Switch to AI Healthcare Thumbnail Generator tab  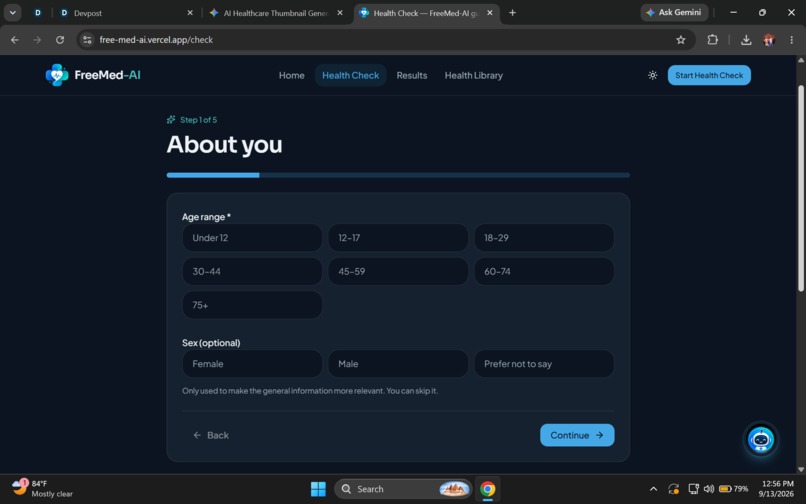pyautogui.click(x=276, y=13)
